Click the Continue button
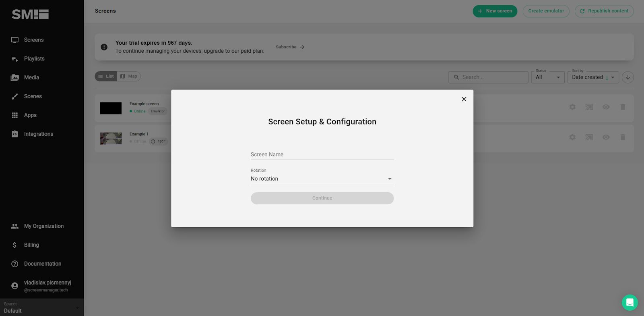 coord(322,198)
